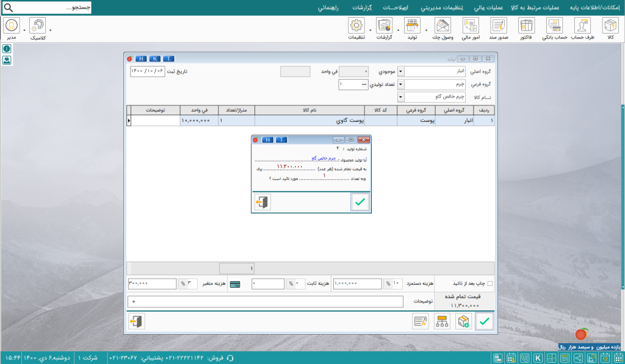Open the اصلاحات menu
Viewport: 625px width, 364px height.
[396, 7]
